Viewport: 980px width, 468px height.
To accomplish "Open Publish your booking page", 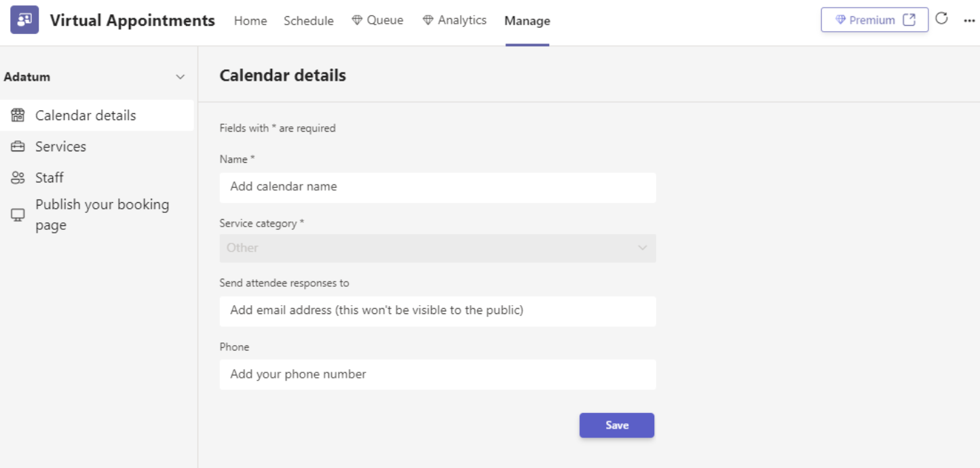I will click(97, 215).
